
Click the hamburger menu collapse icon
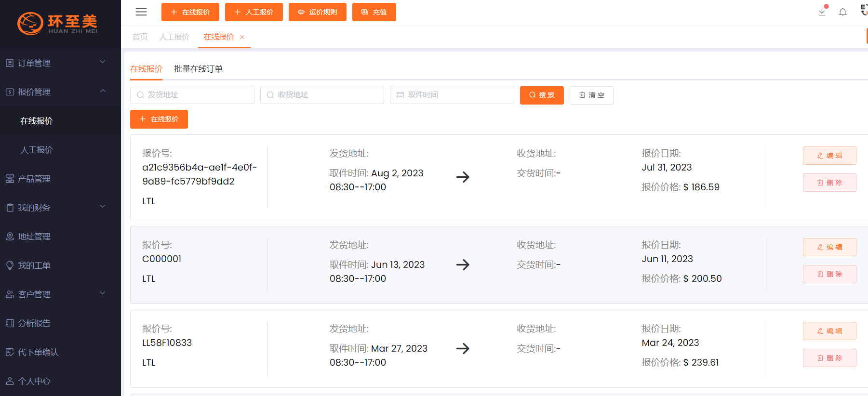[141, 12]
